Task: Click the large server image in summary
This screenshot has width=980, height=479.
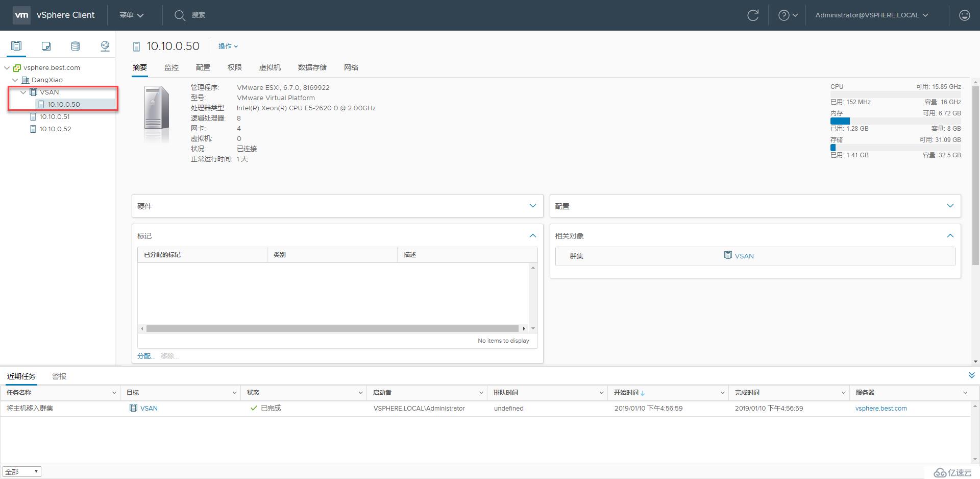Action: [x=157, y=113]
